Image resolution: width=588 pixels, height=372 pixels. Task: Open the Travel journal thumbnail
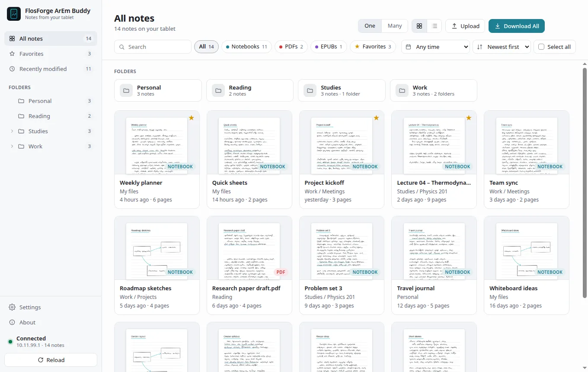click(434, 248)
